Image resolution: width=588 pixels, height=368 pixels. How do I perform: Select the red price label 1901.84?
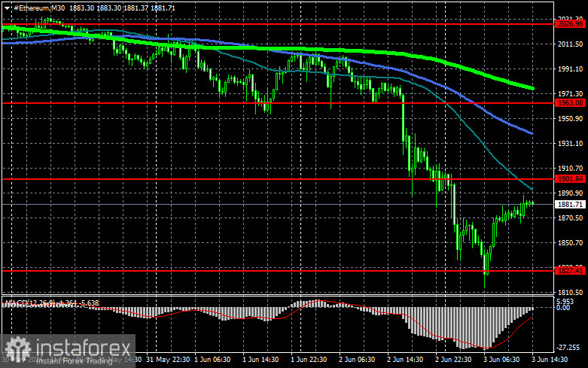click(571, 179)
